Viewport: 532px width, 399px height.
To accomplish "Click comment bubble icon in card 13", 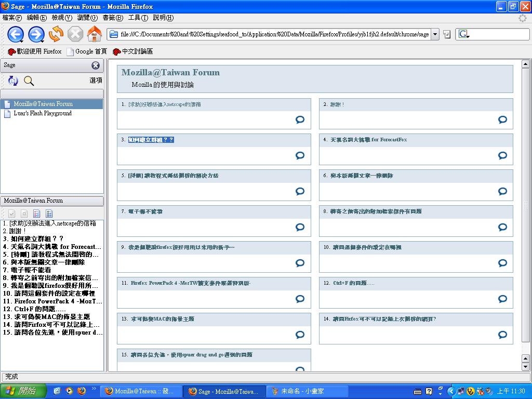I will tap(300, 335).
